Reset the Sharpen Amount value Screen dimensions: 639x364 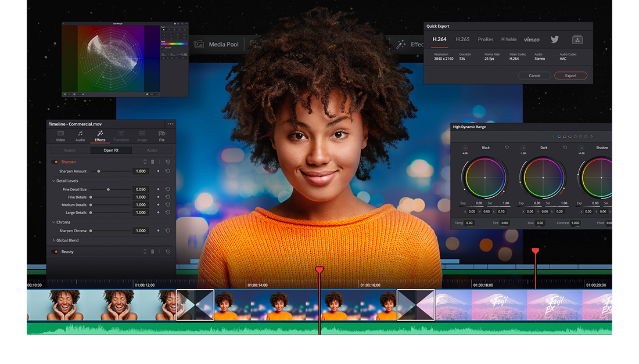167,171
